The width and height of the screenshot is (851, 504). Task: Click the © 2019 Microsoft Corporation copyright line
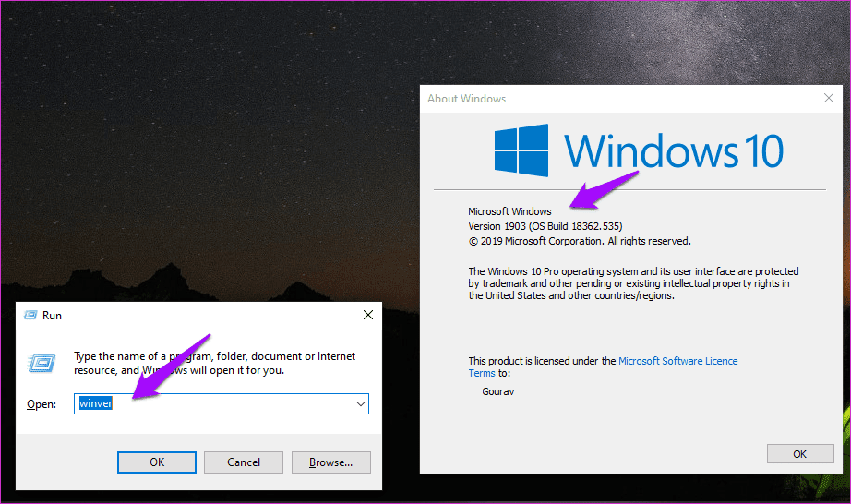click(x=579, y=241)
